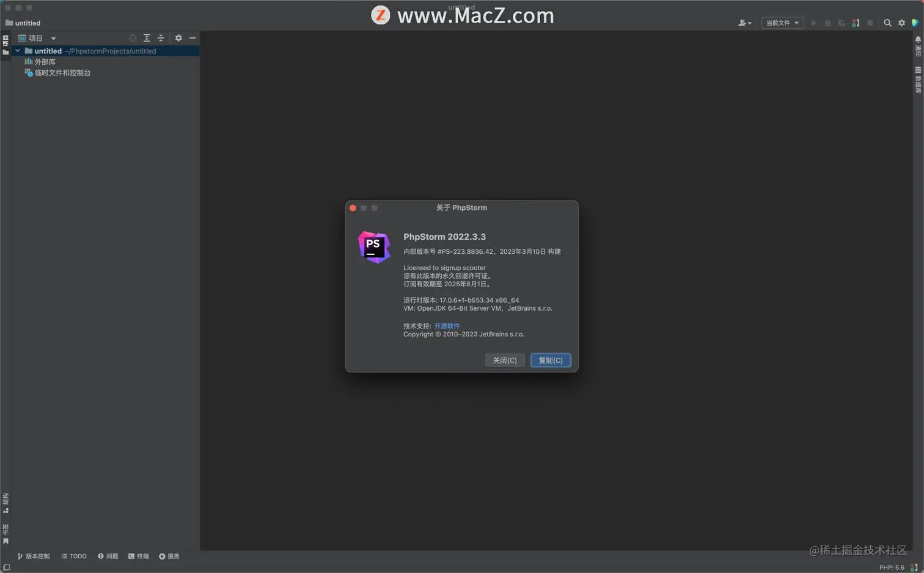Click the VM: OpenJDK 64-Bit Server VM line
Screen dimensions: 924x573
pyautogui.click(x=477, y=308)
